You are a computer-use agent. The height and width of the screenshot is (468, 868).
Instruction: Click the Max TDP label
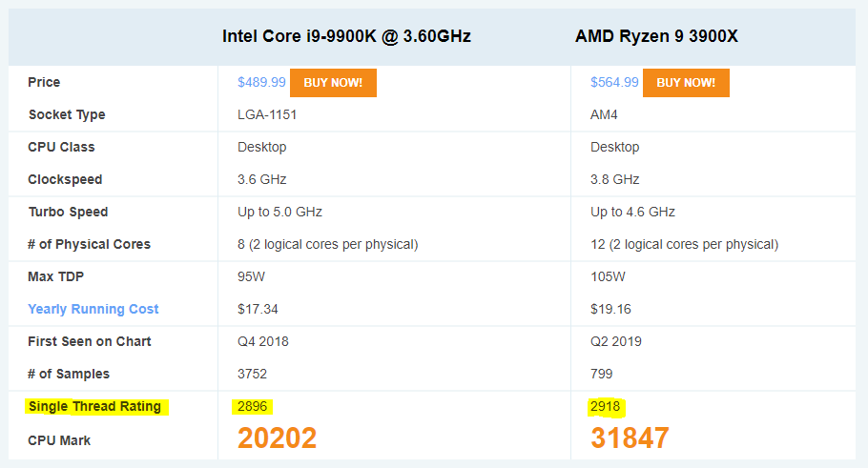[x=55, y=276]
